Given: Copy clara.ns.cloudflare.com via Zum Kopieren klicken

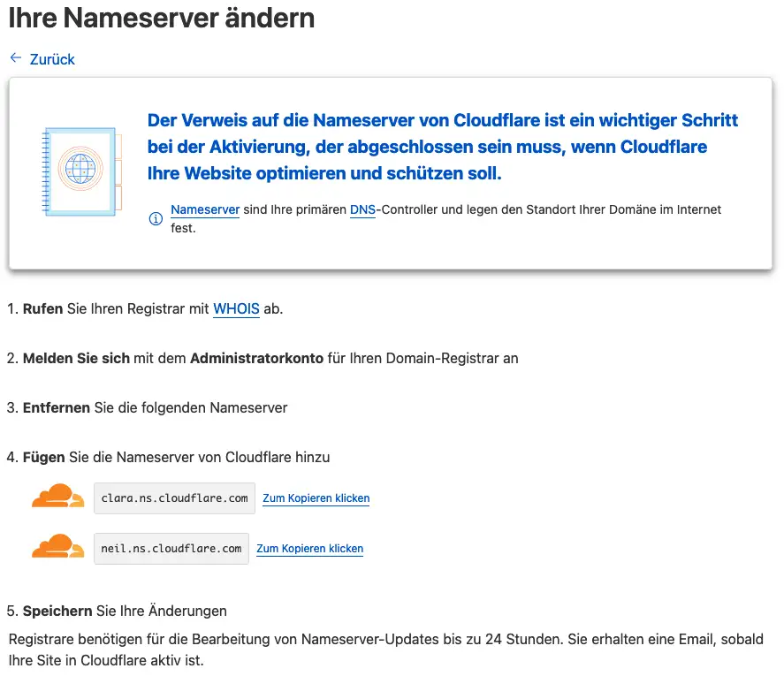Looking at the screenshot, I should pyautogui.click(x=316, y=498).
